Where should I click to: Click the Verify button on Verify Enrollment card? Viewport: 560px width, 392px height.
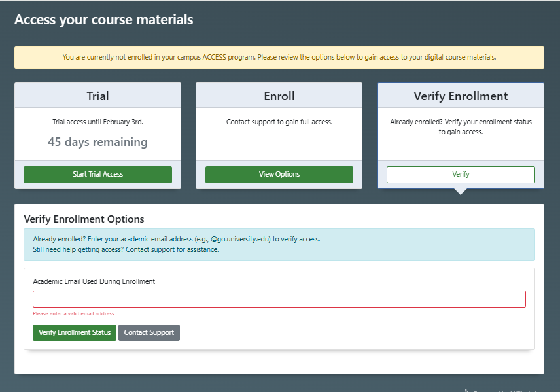pyautogui.click(x=461, y=174)
